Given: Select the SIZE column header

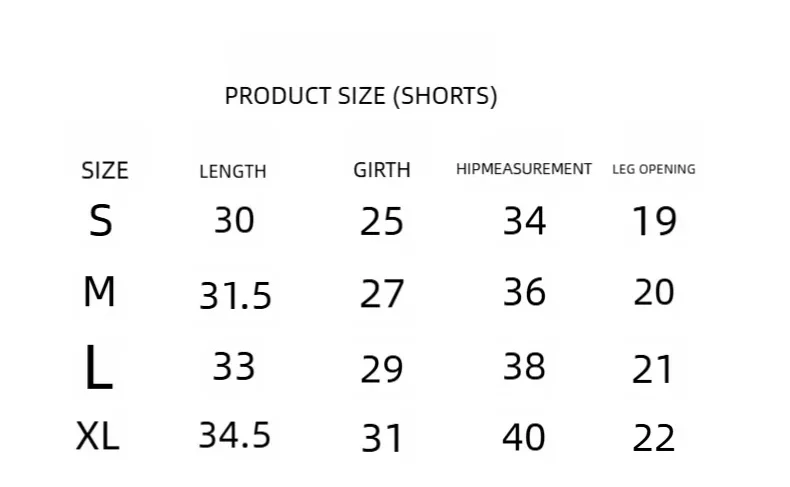Looking at the screenshot, I should point(105,170).
